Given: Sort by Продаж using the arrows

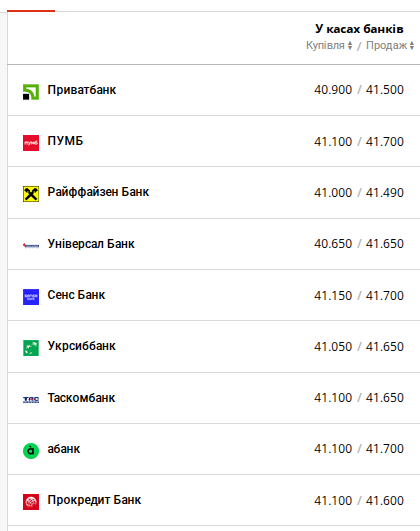Looking at the screenshot, I should tap(412, 45).
